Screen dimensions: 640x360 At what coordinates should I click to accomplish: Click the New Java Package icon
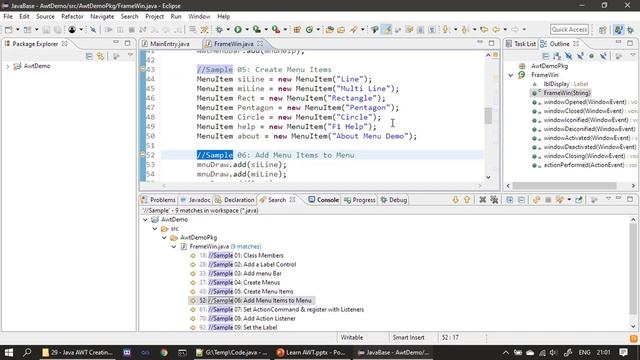pos(297,29)
